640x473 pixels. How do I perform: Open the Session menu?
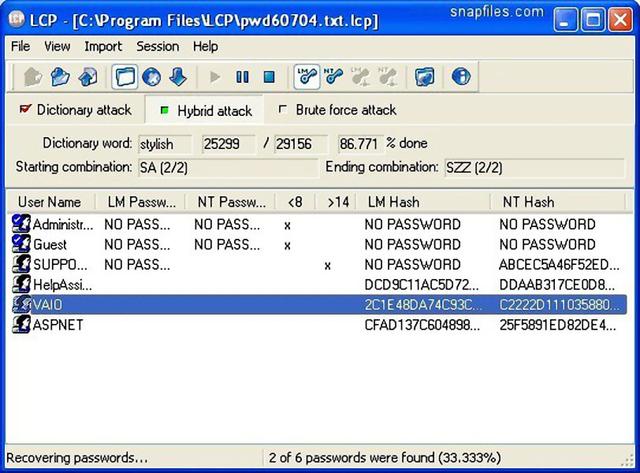click(158, 47)
